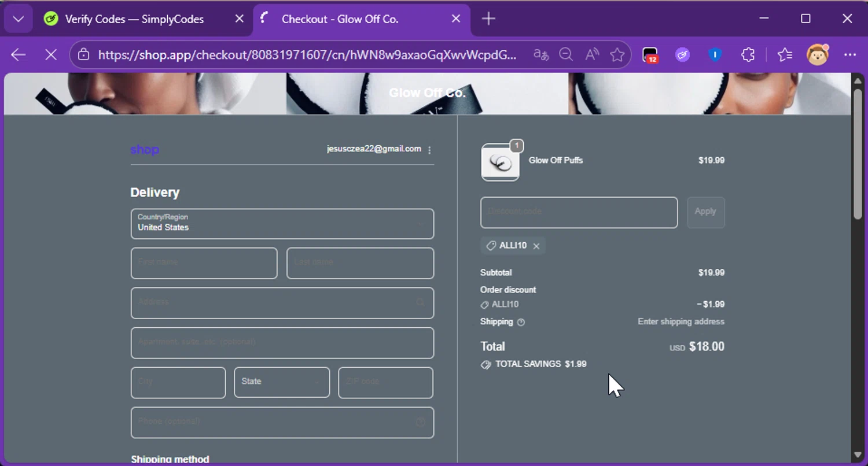Open browser Settings and more menu
This screenshot has height=466, width=868.
(x=850, y=55)
